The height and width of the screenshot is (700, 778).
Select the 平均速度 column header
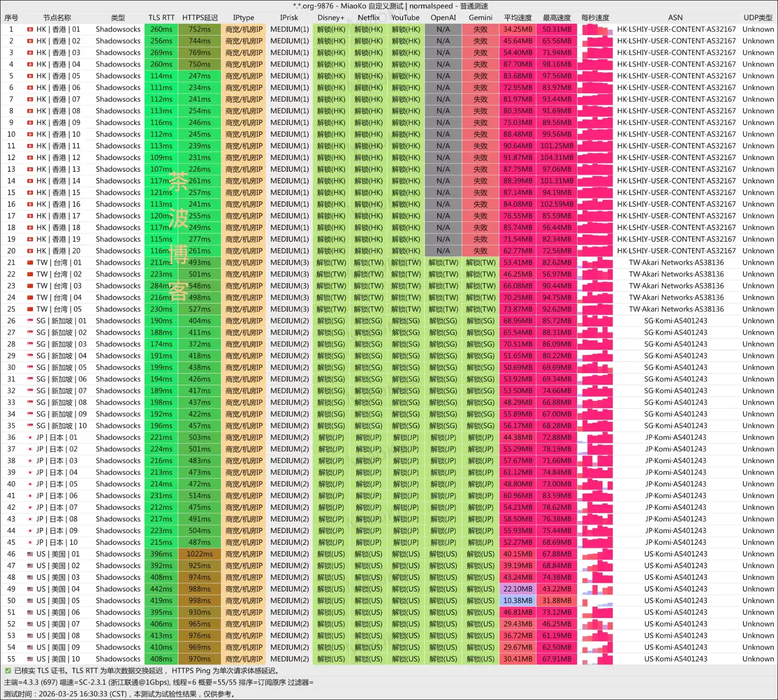(517, 18)
